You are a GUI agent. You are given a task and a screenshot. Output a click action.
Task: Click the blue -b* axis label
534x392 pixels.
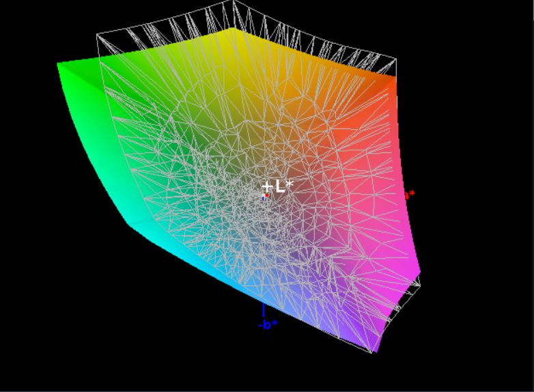click(x=268, y=324)
